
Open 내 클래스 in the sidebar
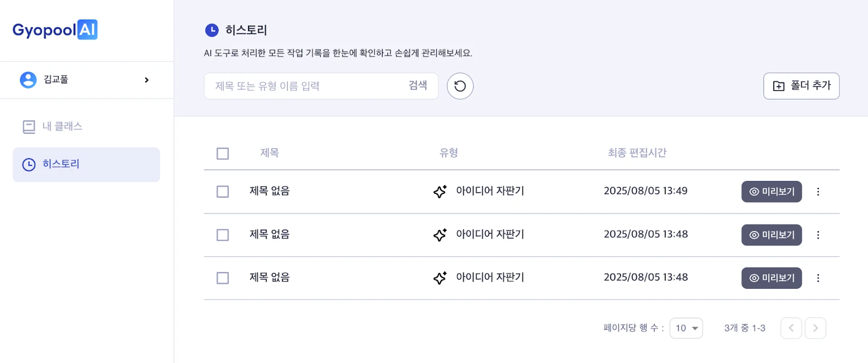pos(62,126)
